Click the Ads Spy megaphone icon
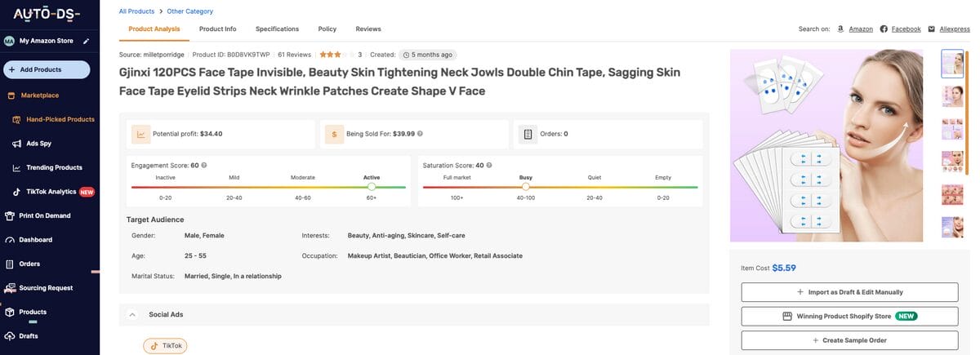Image resolution: width=980 pixels, height=355 pixels. click(x=17, y=144)
